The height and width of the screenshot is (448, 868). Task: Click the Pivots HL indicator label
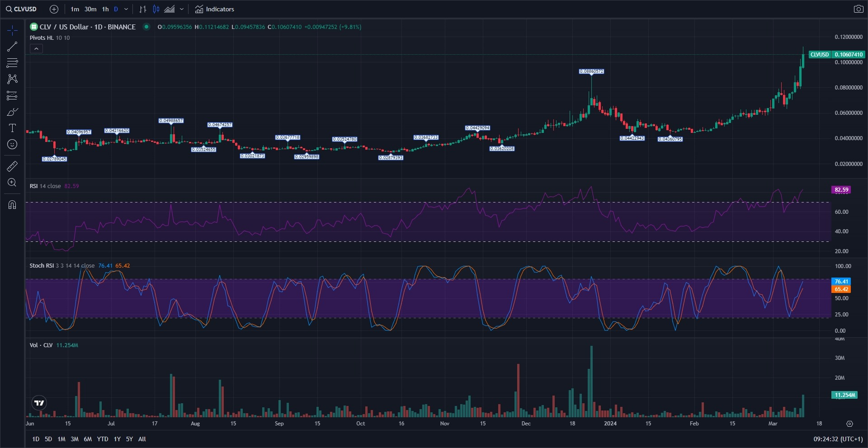point(42,38)
